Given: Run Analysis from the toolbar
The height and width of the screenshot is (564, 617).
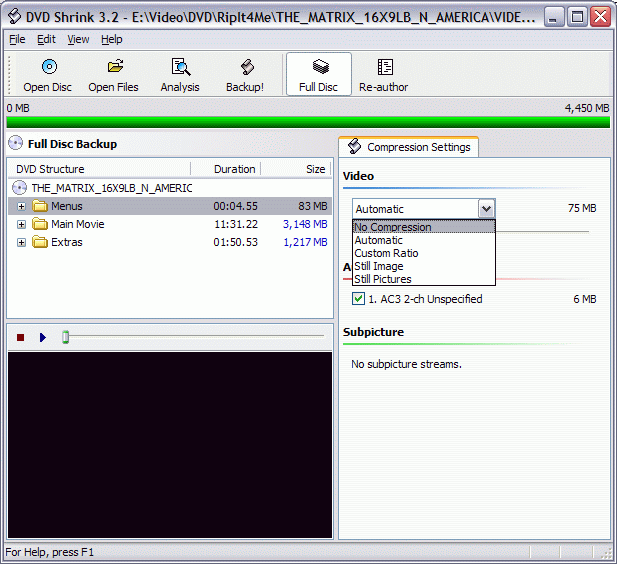Looking at the screenshot, I should tap(180, 68).
